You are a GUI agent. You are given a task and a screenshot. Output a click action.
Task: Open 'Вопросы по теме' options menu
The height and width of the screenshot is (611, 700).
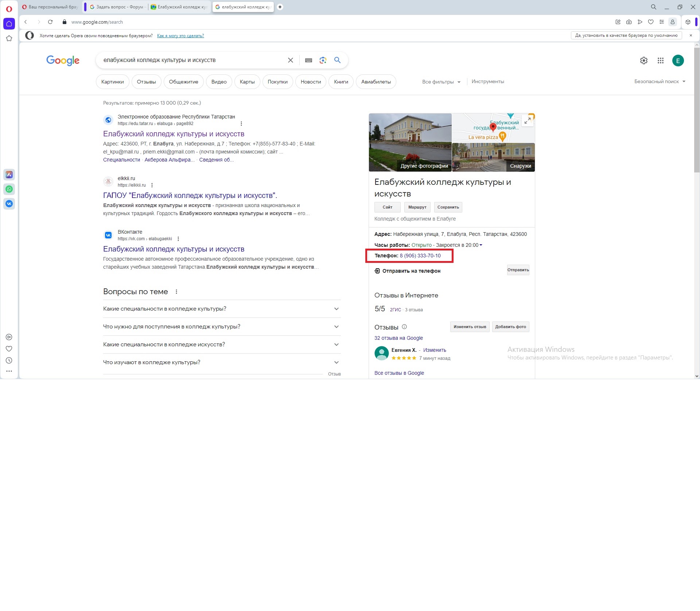pos(176,292)
